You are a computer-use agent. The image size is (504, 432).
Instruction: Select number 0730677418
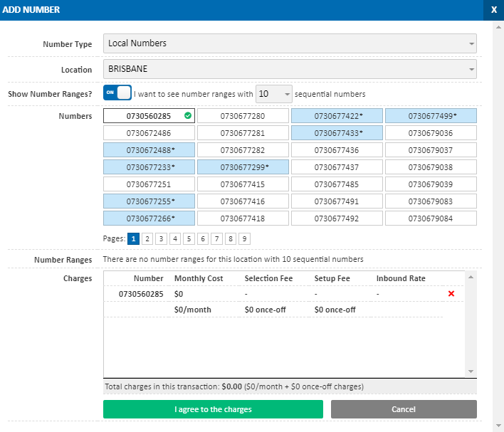coord(243,218)
